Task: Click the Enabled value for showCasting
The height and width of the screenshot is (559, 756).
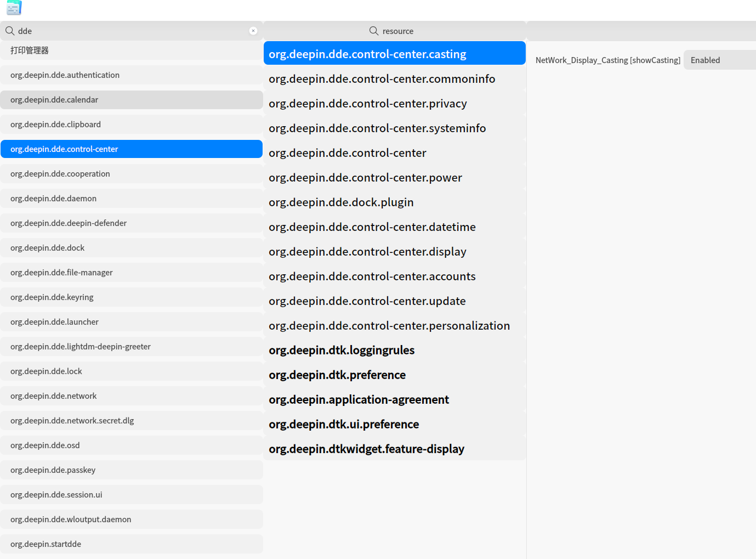Action: point(720,60)
